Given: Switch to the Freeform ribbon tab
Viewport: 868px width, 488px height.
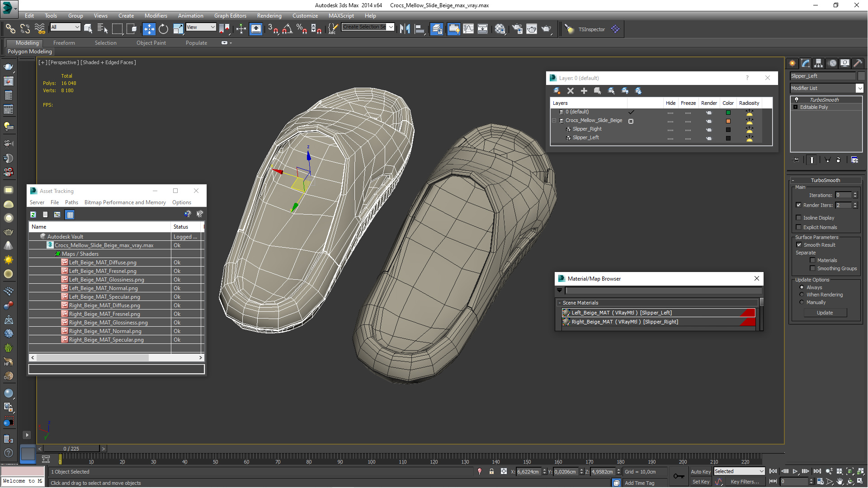Looking at the screenshot, I should point(64,43).
